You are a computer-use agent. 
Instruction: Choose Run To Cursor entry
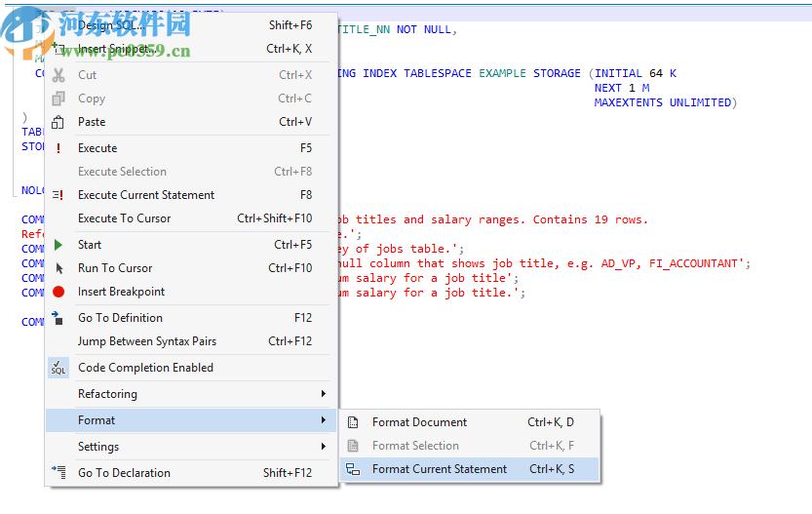point(191,268)
